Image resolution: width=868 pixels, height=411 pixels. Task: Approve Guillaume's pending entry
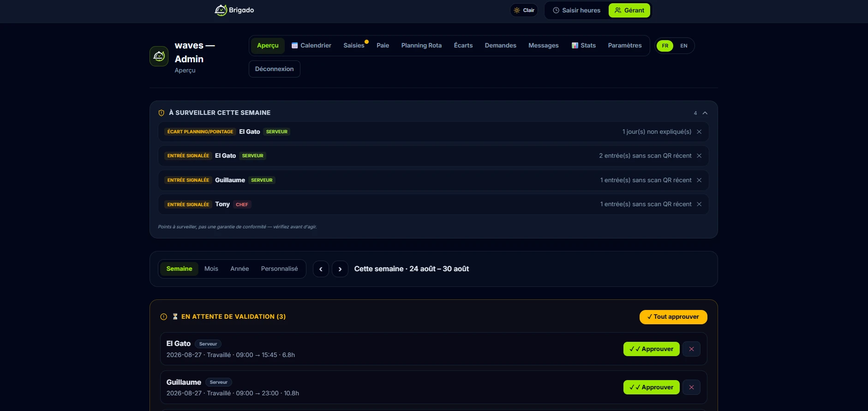[652, 387]
